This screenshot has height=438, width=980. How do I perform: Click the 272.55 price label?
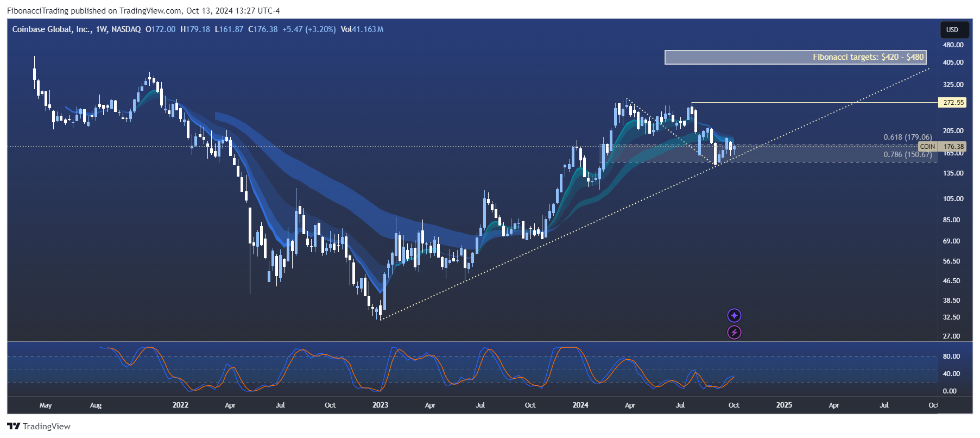tap(953, 103)
